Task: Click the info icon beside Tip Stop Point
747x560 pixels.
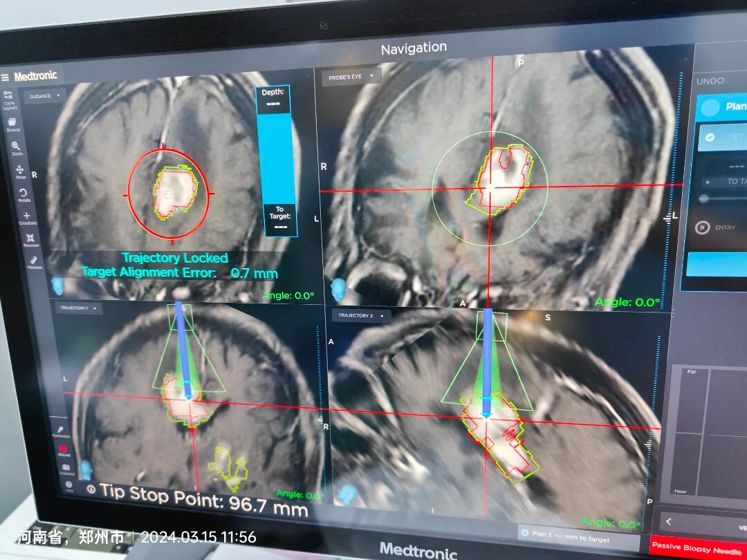Action: click(x=91, y=489)
